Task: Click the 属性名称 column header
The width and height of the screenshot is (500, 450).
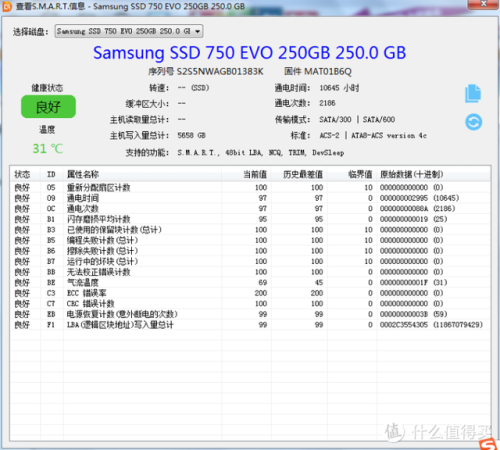Action: point(83,174)
